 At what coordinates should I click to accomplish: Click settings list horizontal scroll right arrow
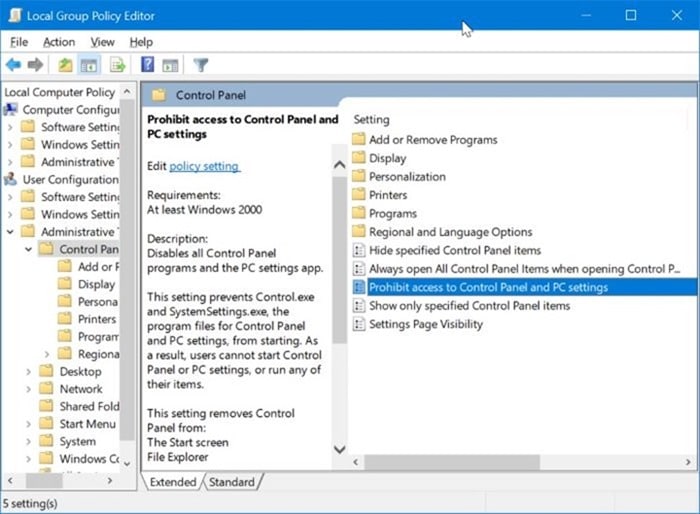click(x=688, y=462)
